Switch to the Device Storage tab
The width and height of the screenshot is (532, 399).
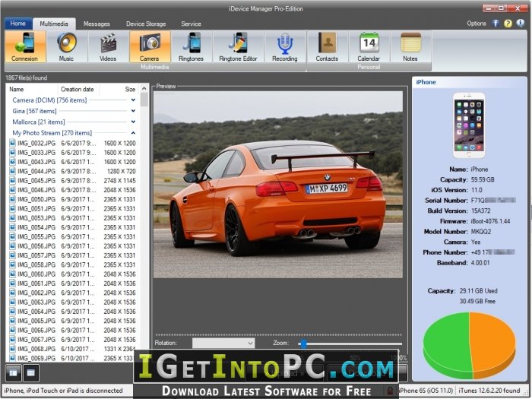(146, 24)
